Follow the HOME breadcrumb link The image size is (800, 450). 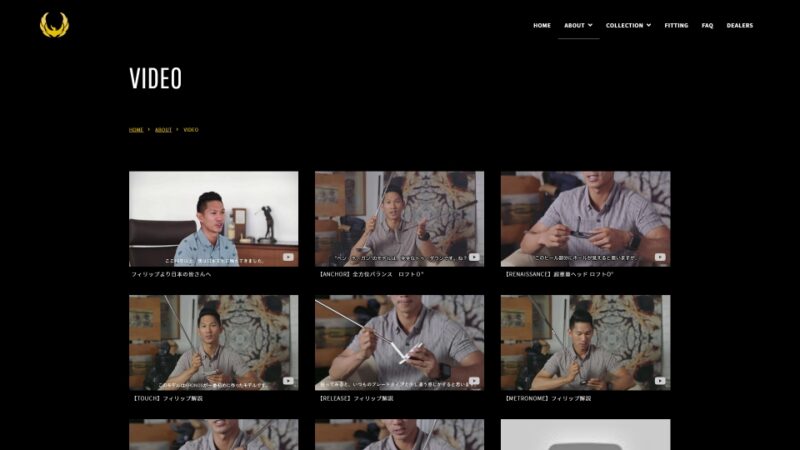click(x=136, y=130)
